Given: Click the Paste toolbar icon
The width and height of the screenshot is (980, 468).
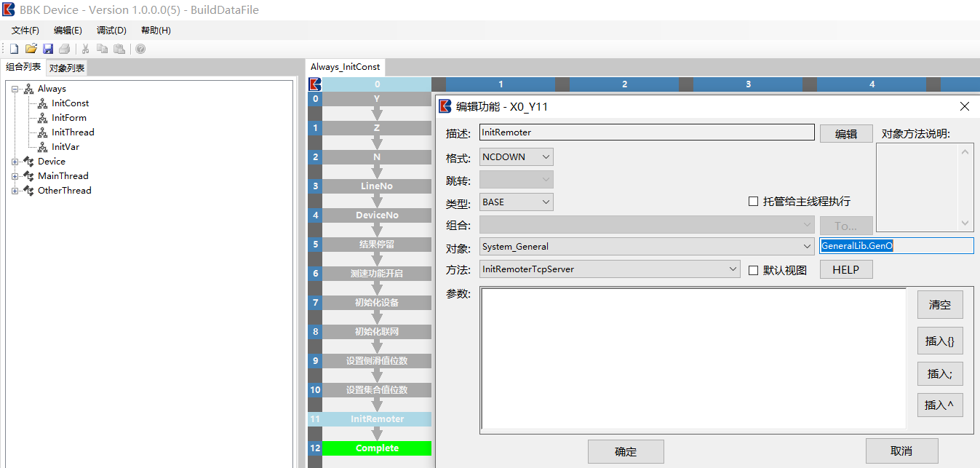Looking at the screenshot, I should (x=119, y=49).
